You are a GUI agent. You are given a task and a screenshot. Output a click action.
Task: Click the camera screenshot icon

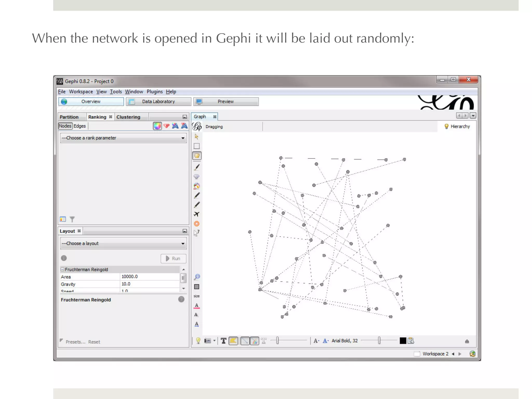pos(208,341)
